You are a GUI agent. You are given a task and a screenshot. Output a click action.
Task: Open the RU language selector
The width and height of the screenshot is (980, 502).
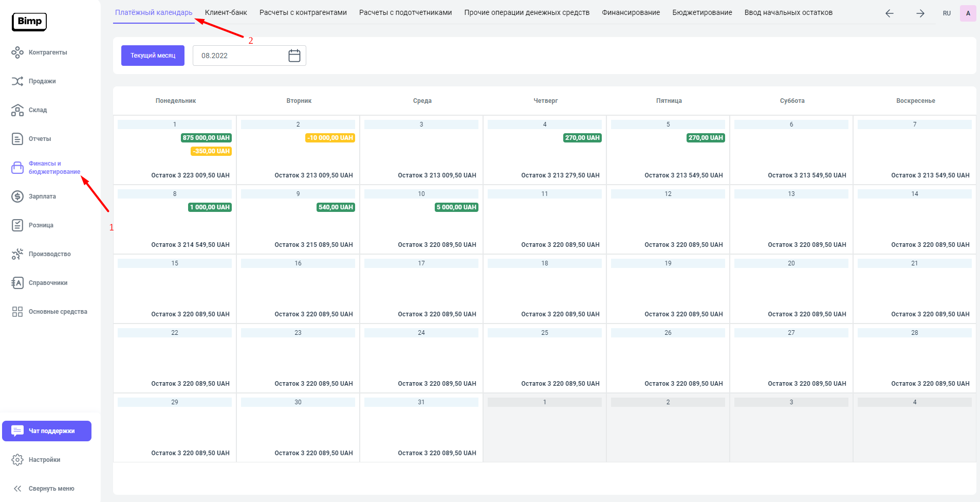(x=947, y=13)
